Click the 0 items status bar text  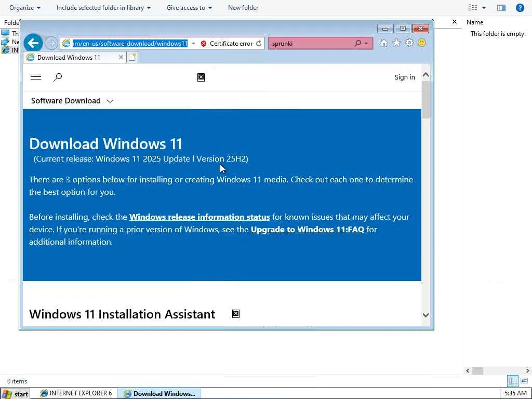click(17, 381)
